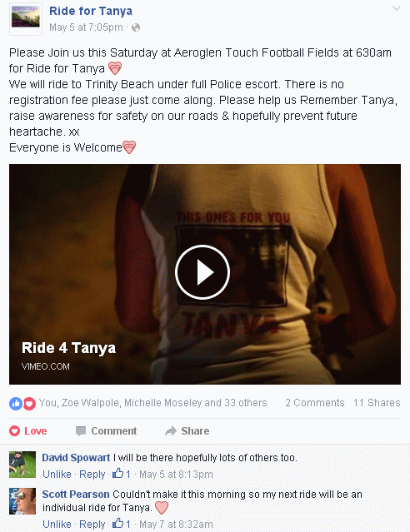Click the blue Like reaction icon
The image size is (410, 532).
click(16, 404)
